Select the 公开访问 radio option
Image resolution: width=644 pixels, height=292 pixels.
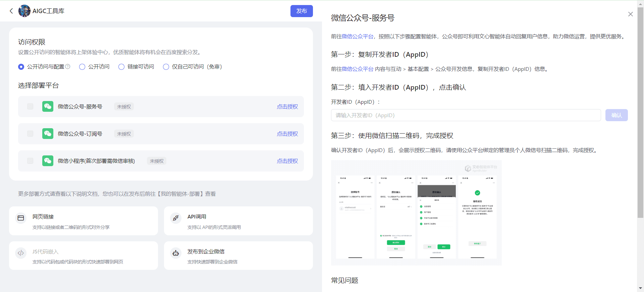(x=82, y=67)
